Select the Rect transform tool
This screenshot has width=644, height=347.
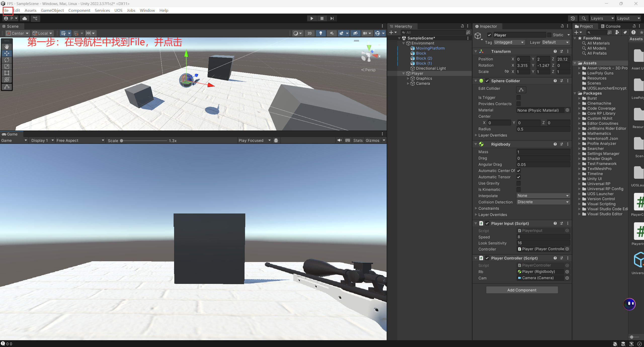pos(7,73)
